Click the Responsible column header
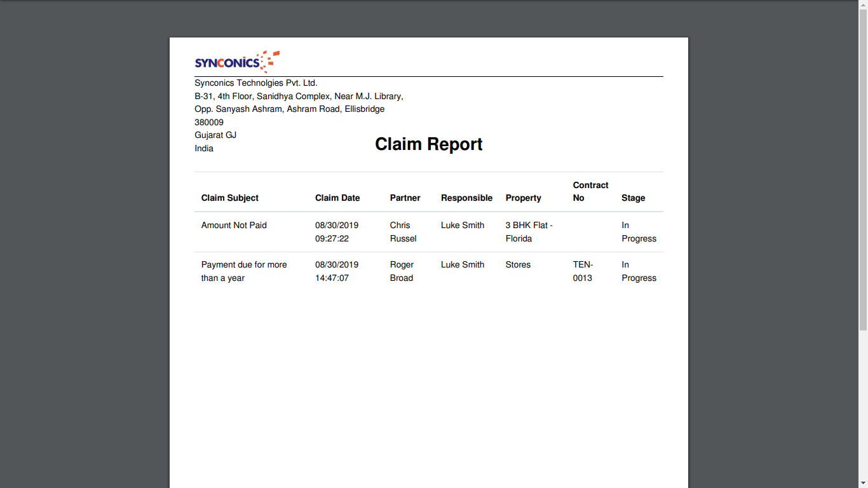The height and width of the screenshot is (488, 868). point(466,198)
